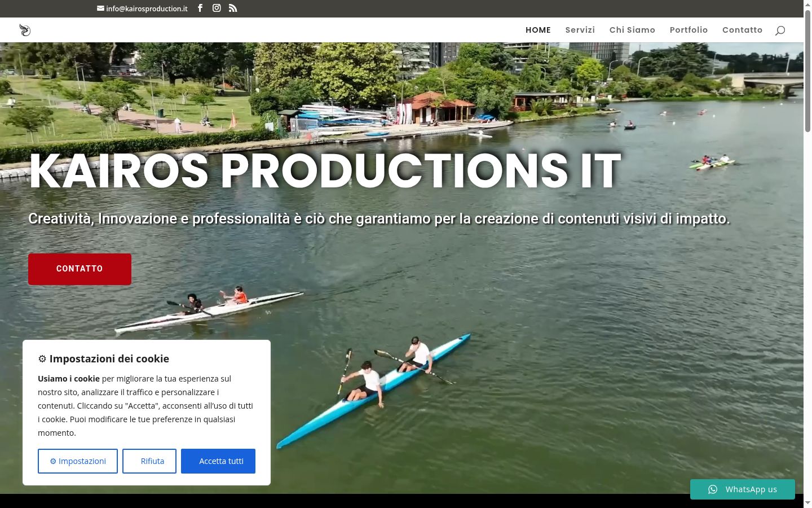Click the red CONTATTO button

[80, 269]
